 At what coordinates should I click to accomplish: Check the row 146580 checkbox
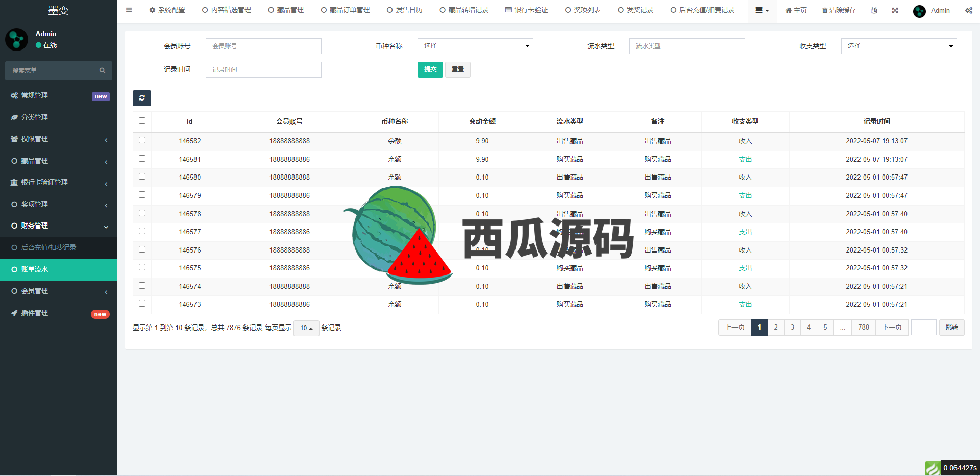point(142,176)
